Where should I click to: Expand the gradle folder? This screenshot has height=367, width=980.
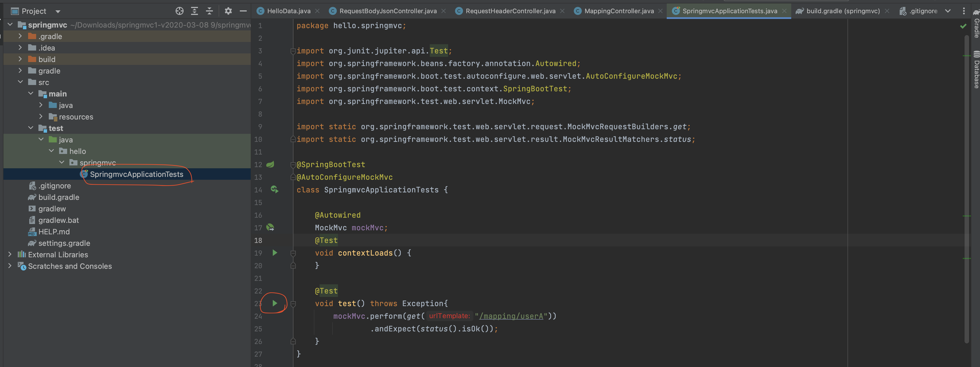click(21, 70)
